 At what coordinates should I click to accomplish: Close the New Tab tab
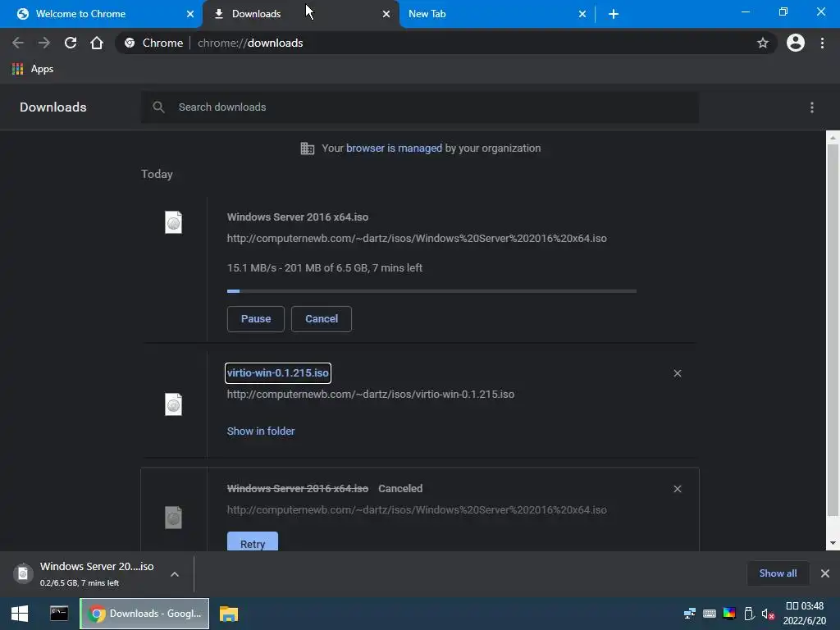[x=582, y=14]
